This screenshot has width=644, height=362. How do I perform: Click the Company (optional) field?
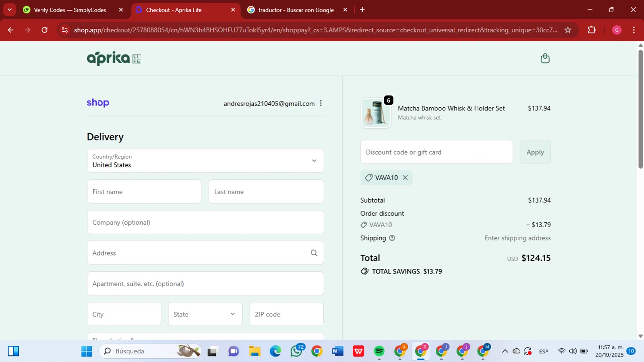205,222
